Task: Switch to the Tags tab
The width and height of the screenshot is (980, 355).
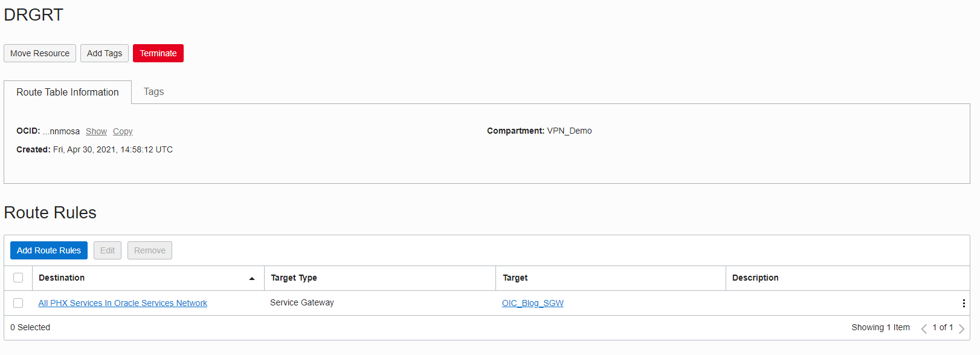Action: pos(153,92)
